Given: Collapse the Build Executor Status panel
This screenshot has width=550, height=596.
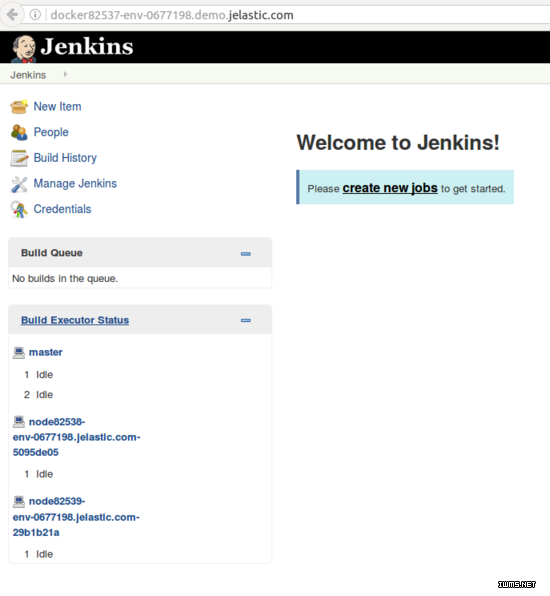Looking at the screenshot, I should click(x=246, y=320).
